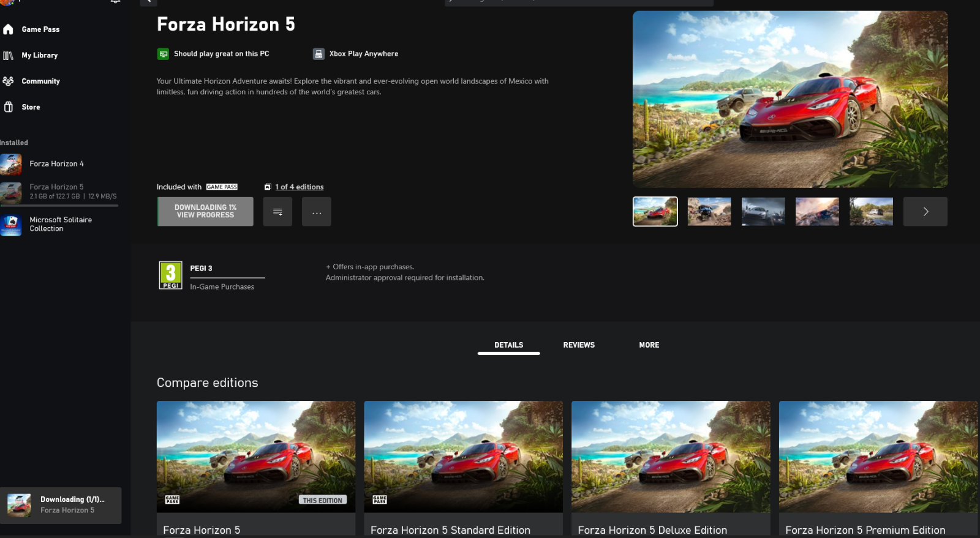Click the Downloading 1% View Progress button
The image size is (980, 538).
[205, 212]
